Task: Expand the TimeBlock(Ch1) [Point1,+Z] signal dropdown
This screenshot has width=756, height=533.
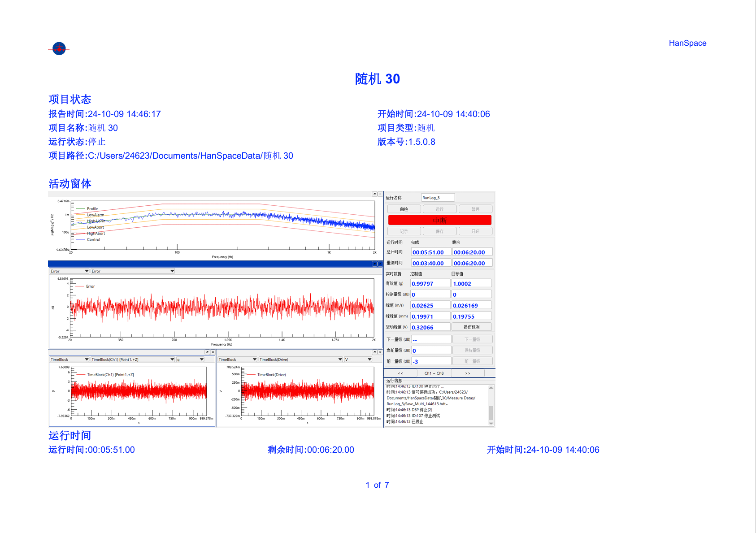Action: click(133, 360)
